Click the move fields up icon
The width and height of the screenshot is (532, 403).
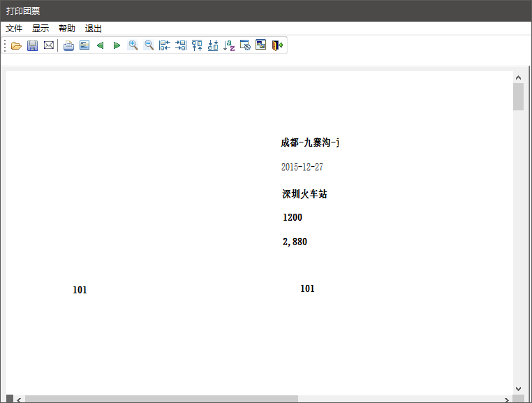click(x=197, y=45)
